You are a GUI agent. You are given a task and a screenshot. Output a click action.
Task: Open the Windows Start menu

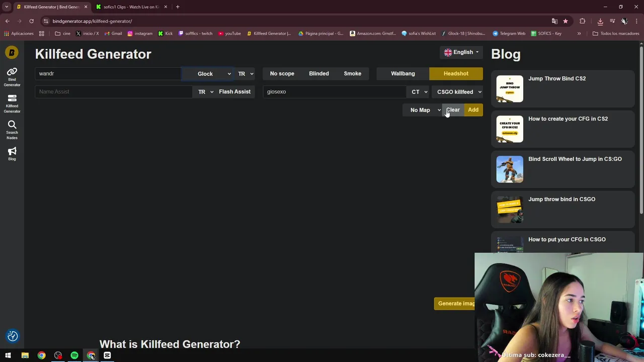pos(8,355)
